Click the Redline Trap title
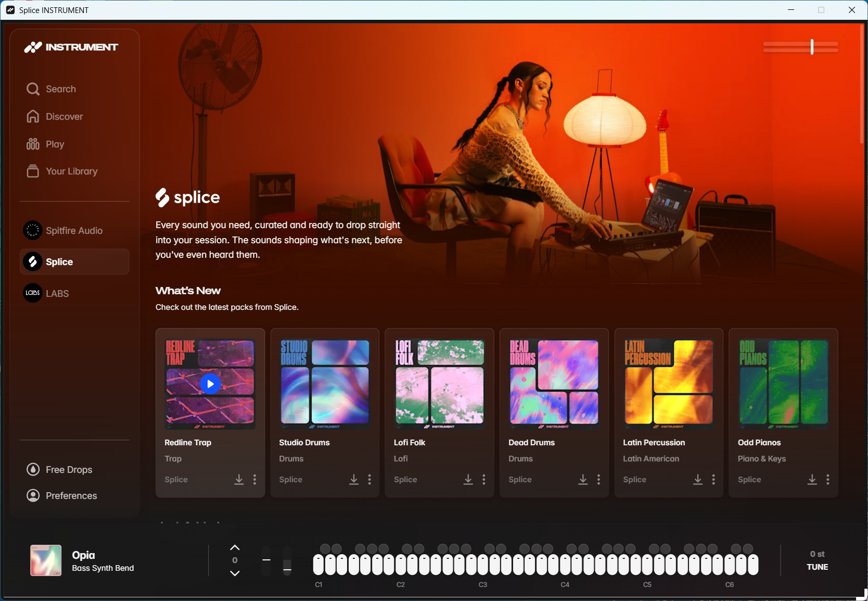This screenshot has width=868, height=601. pos(188,443)
